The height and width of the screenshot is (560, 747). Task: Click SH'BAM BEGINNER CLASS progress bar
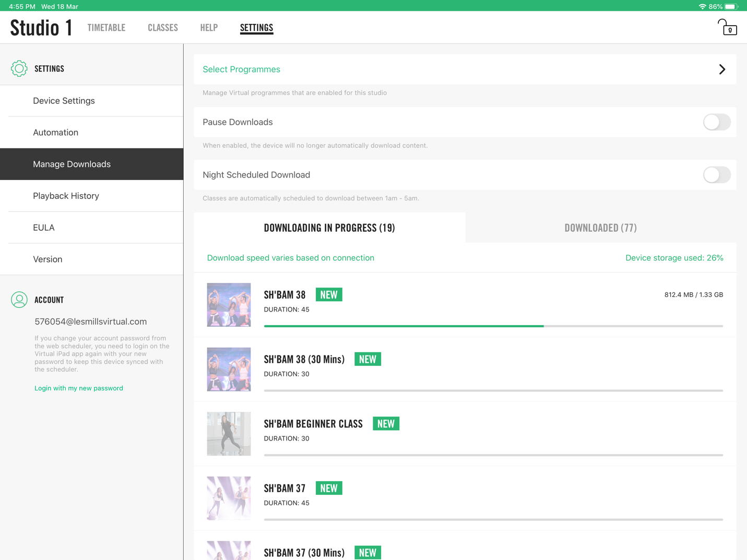point(493,455)
